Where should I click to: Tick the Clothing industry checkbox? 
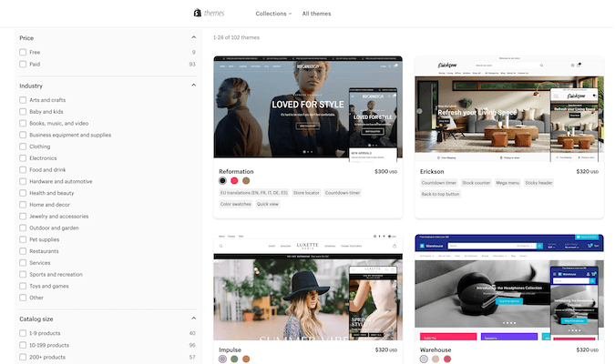(x=23, y=147)
